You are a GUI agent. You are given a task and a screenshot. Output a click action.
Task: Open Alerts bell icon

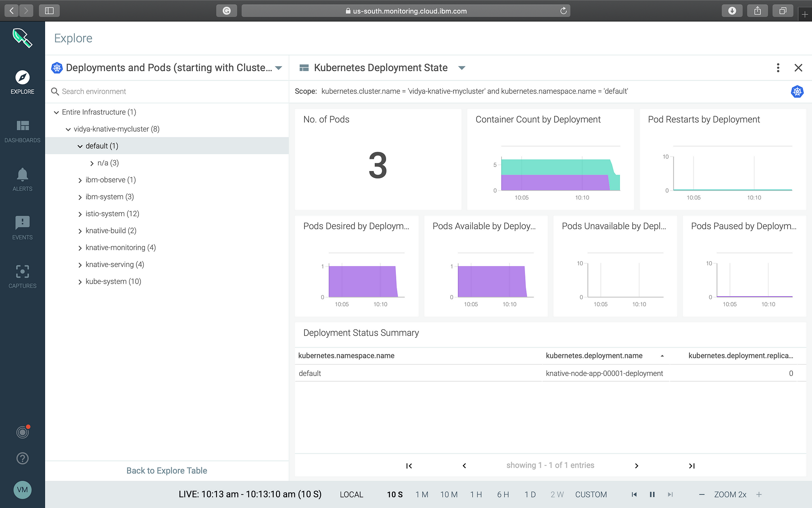tap(22, 179)
